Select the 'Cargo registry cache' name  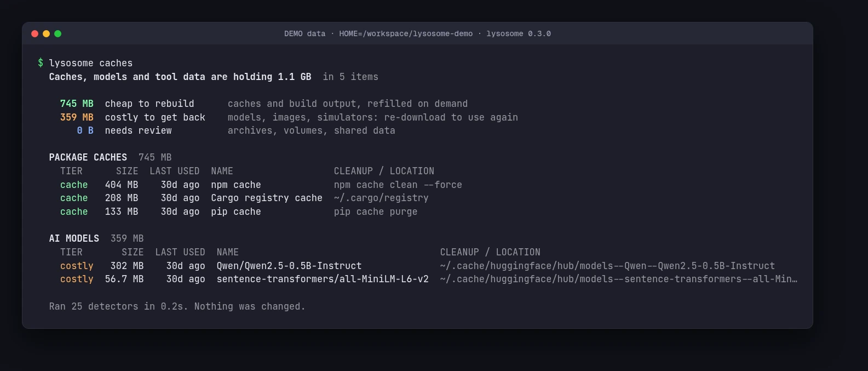(267, 198)
